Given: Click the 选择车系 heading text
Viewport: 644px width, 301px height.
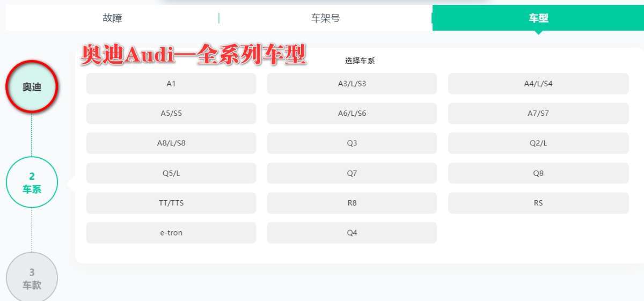Looking at the screenshot, I should point(360,61).
